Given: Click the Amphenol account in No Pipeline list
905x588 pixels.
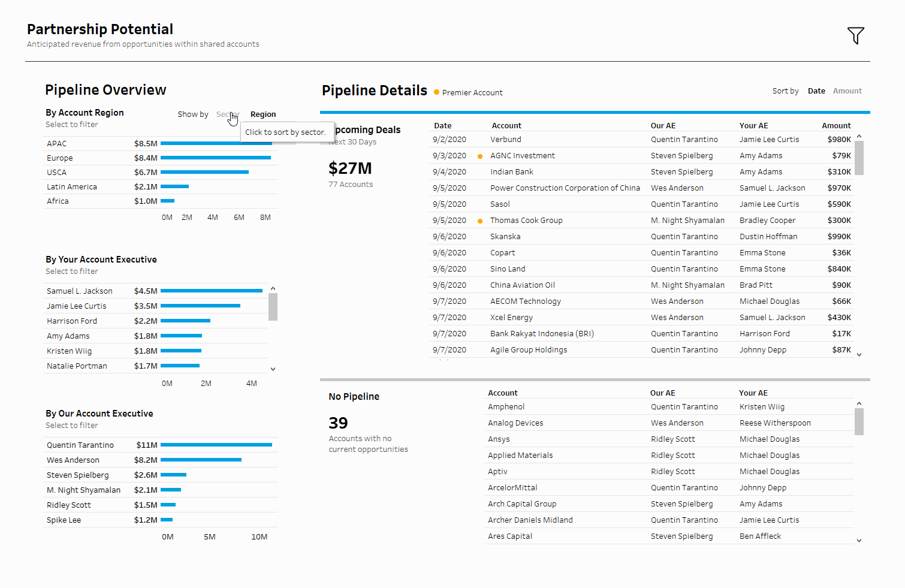Looking at the screenshot, I should coord(506,406).
